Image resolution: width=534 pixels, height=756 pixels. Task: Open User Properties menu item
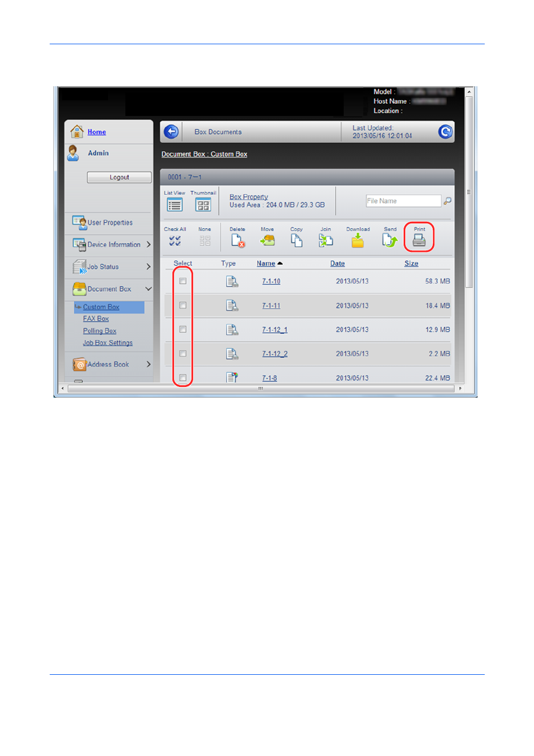(x=109, y=223)
